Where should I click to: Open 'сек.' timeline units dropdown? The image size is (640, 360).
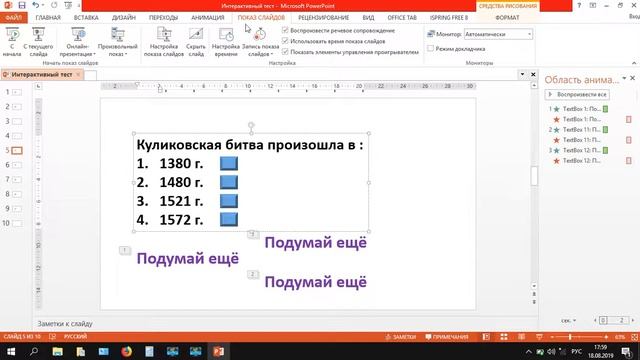(568, 320)
